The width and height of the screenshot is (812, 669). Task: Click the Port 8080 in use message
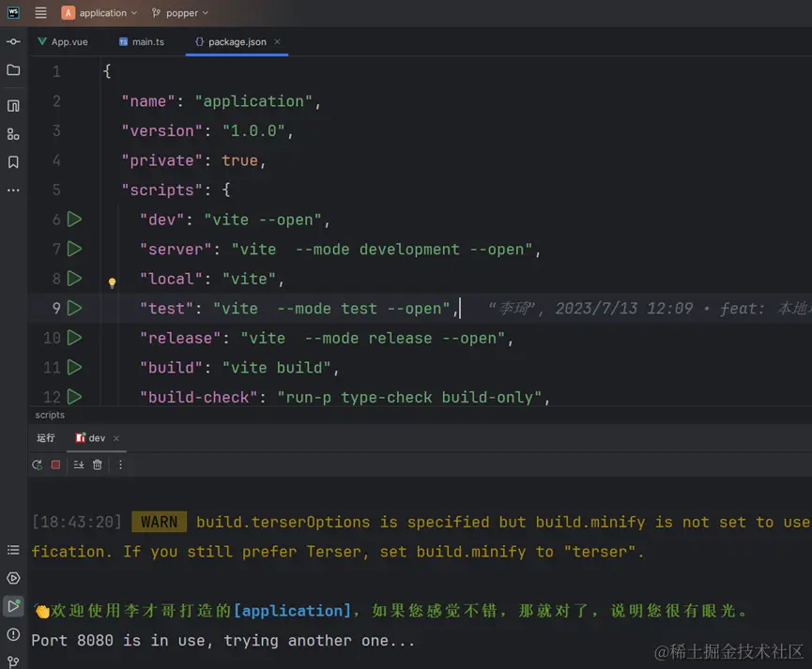pyautogui.click(x=223, y=641)
